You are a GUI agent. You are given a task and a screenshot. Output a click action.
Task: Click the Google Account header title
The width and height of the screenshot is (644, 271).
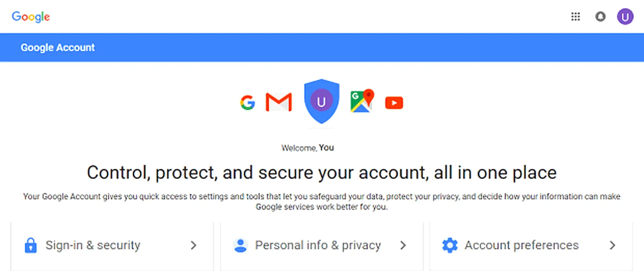(58, 48)
